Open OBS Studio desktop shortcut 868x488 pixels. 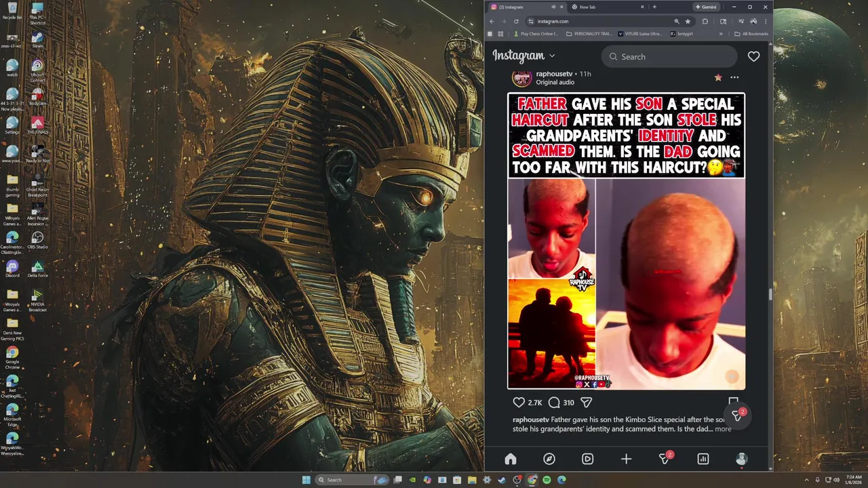click(x=38, y=240)
